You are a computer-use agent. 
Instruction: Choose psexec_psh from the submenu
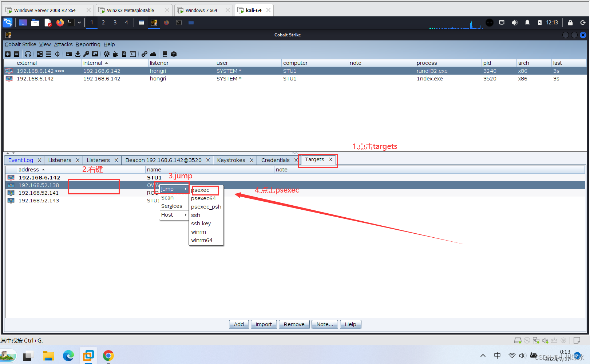tap(206, 207)
